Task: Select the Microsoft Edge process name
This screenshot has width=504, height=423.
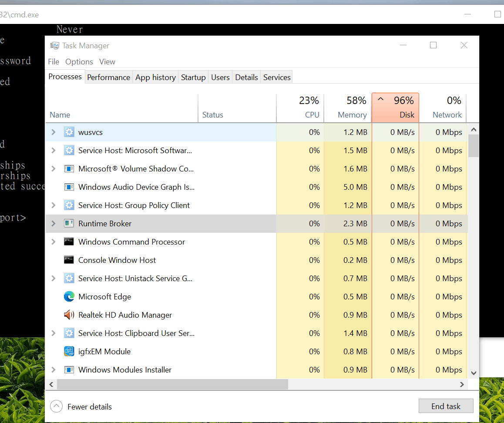Action: click(105, 297)
